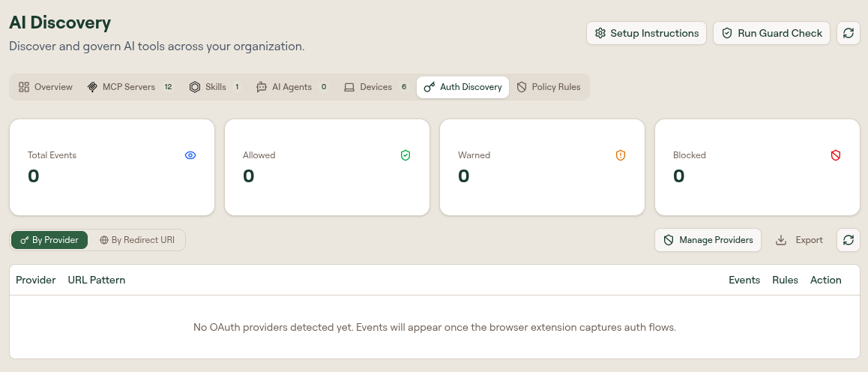The image size is (868, 372).
Task: Go to the Skills tab
Action: 215,87
